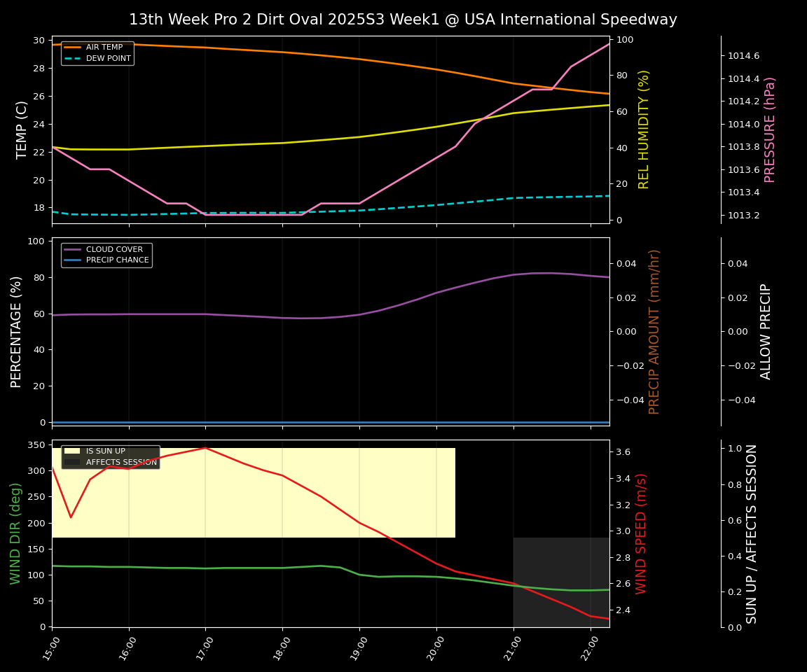Click the PRECIP AMOUNT (mm/hr) axis label

[654, 332]
